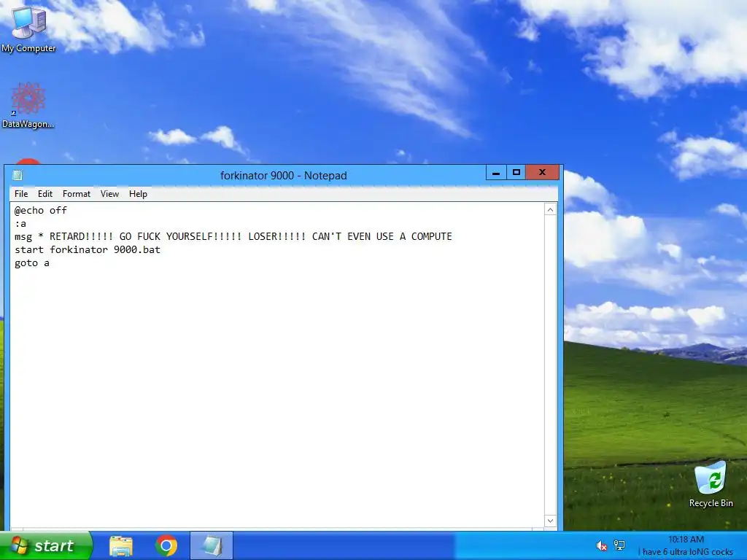Image resolution: width=747 pixels, height=560 pixels.
Task: Open the Format menu in Notepad
Action: coord(76,194)
